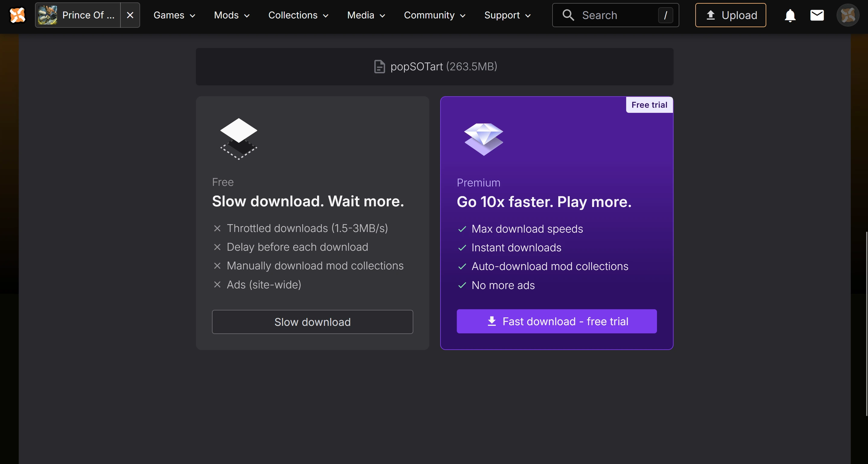Screen dimensions: 868x464
Task: Click the Premium gem icon
Action: coord(484,139)
